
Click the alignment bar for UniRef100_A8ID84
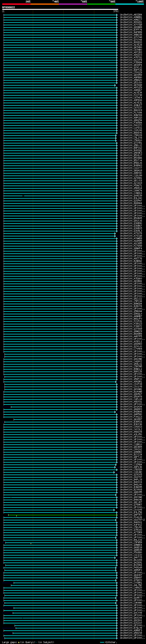pyautogui.click(x=60, y=15)
